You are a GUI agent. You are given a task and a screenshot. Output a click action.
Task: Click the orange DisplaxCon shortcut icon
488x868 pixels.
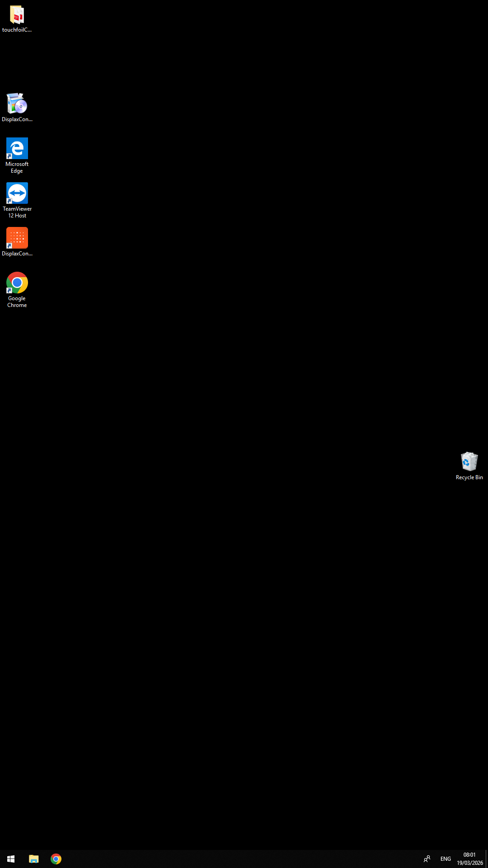point(17,238)
